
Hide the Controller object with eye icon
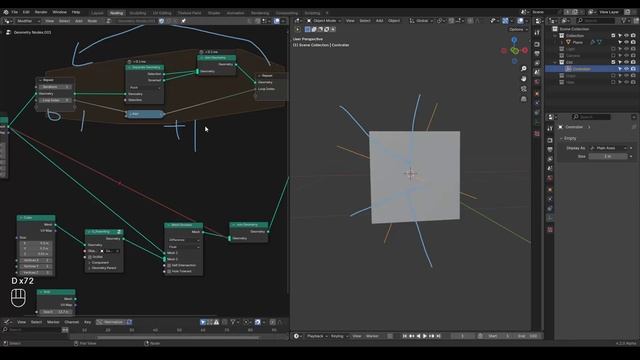[x=627, y=69]
